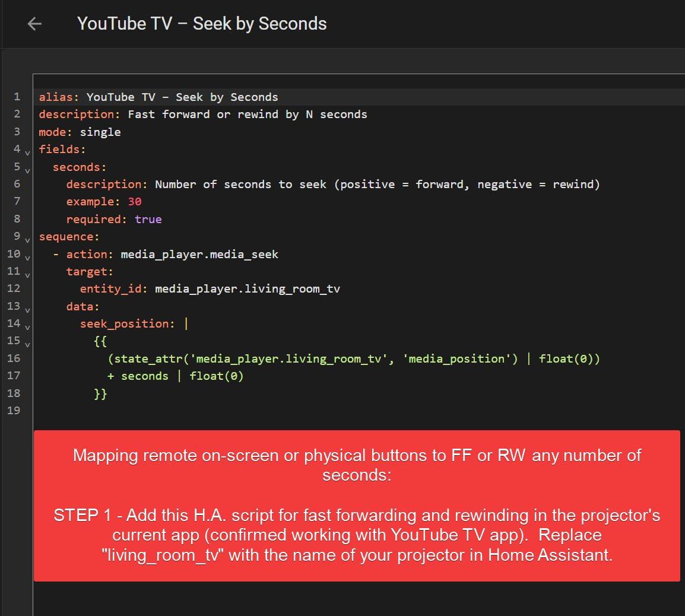Click line number 19 in the gutter

tap(14, 411)
